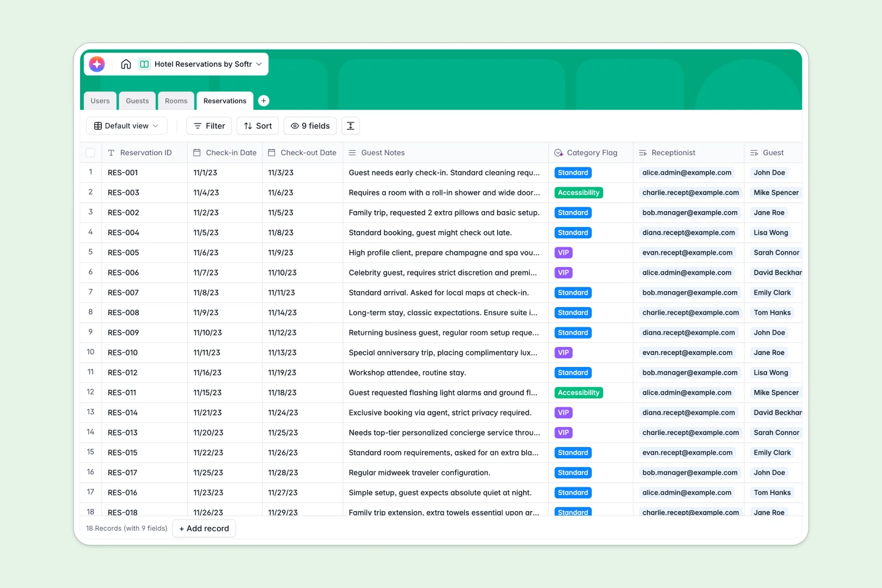Click receptionist chip in RES-005 row
Screen dimensions: 882x588
[x=687, y=253]
